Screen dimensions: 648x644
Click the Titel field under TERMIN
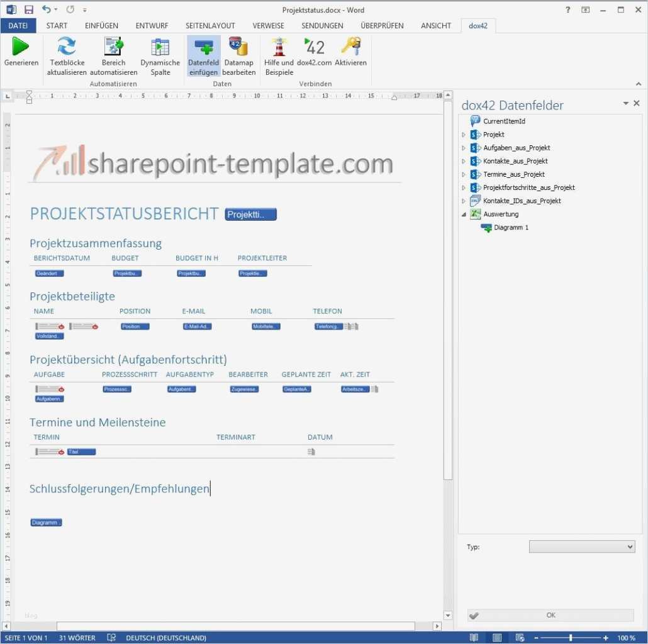pos(81,452)
